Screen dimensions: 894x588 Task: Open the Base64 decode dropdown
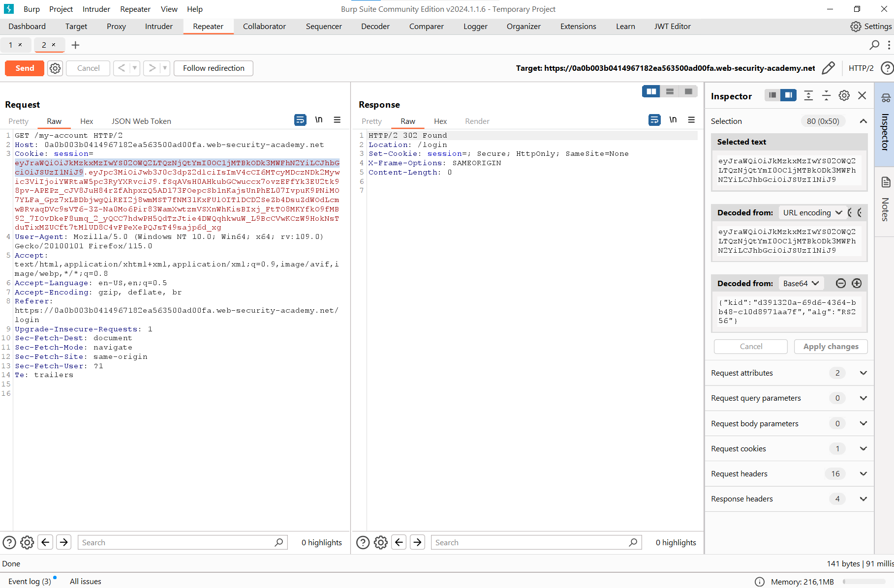(801, 284)
